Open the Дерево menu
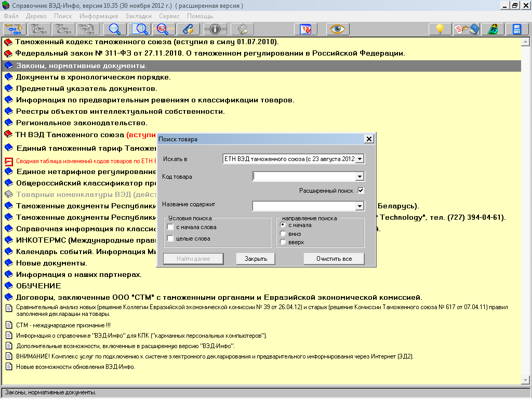Viewport: 532px width, 399px height. (36, 16)
